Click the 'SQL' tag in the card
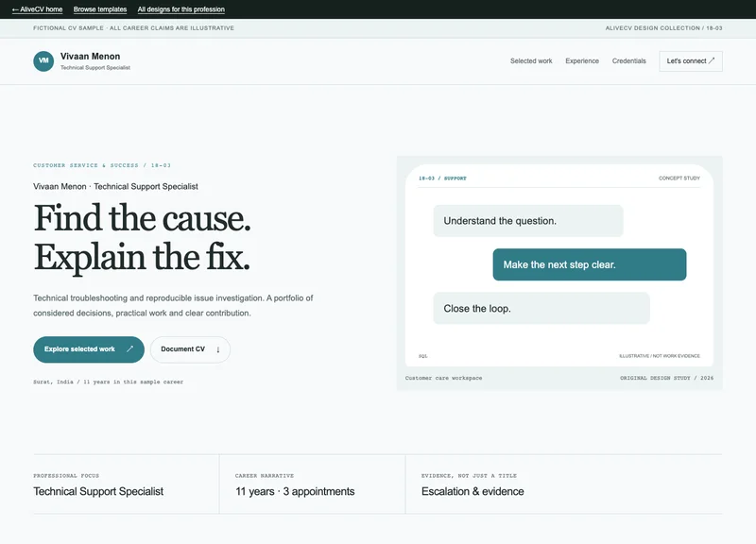 [422, 356]
